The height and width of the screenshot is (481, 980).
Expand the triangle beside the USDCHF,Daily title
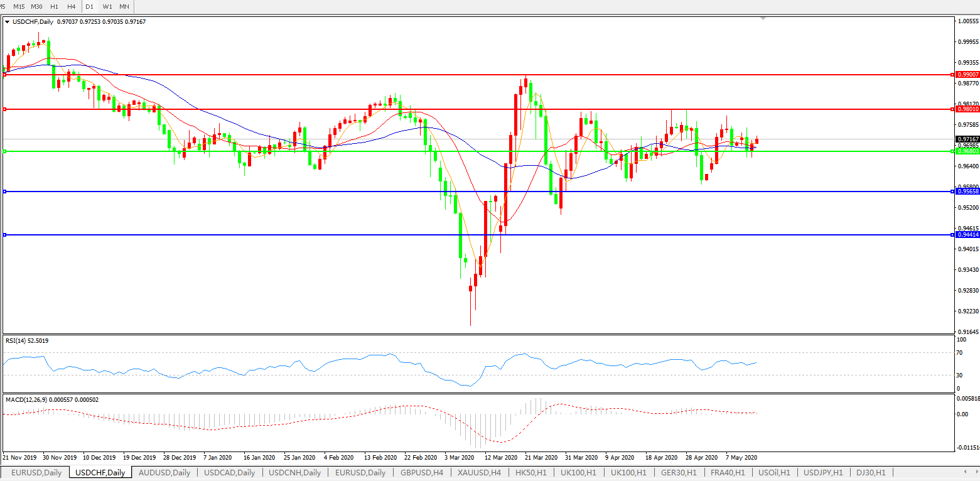[x=7, y=22]
